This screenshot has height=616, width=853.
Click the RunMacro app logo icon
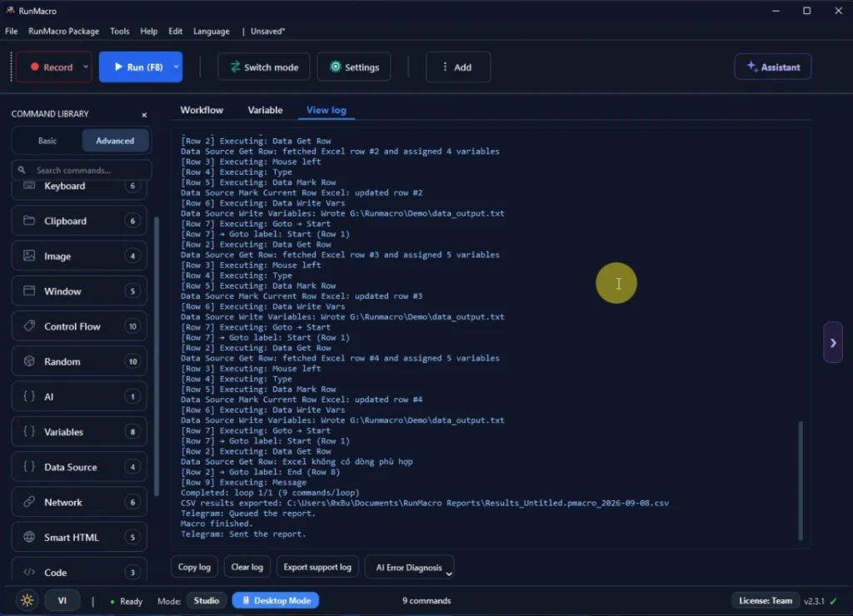(10, 10)
